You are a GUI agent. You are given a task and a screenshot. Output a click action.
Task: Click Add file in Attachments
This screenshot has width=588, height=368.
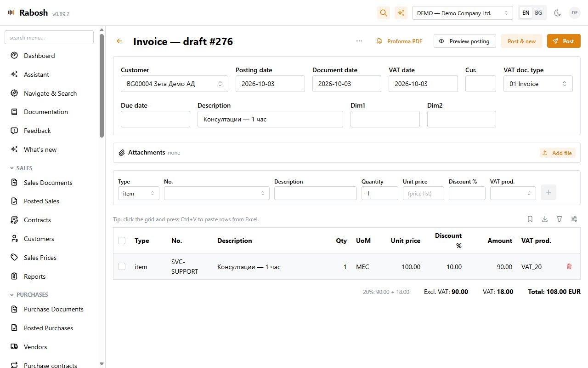[x=558, y=153]
